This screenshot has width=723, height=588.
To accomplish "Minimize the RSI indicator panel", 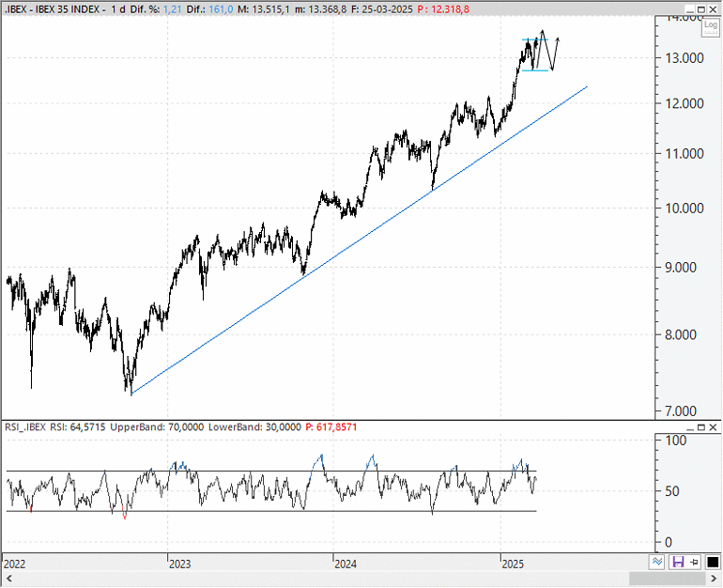I will (689, 427).
